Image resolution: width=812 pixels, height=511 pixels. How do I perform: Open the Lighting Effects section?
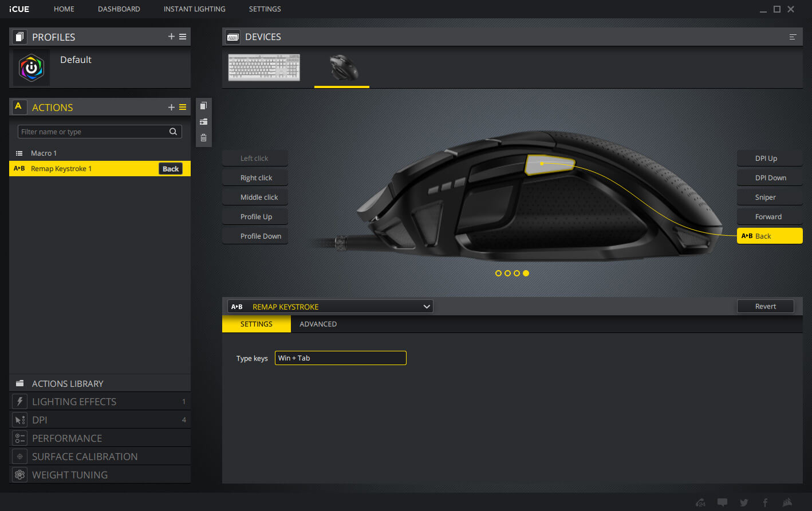point(100,402)
